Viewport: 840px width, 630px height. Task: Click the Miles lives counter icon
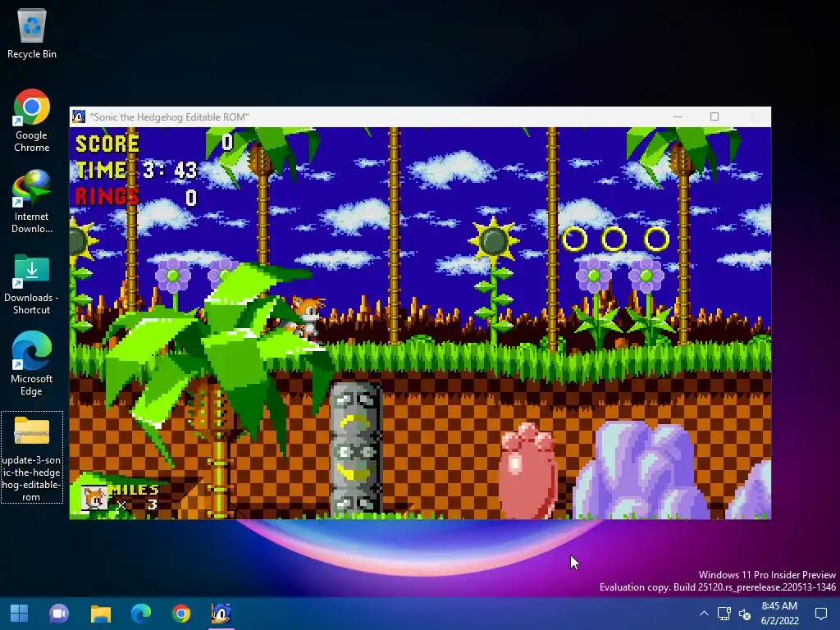(x=94, y=498)
